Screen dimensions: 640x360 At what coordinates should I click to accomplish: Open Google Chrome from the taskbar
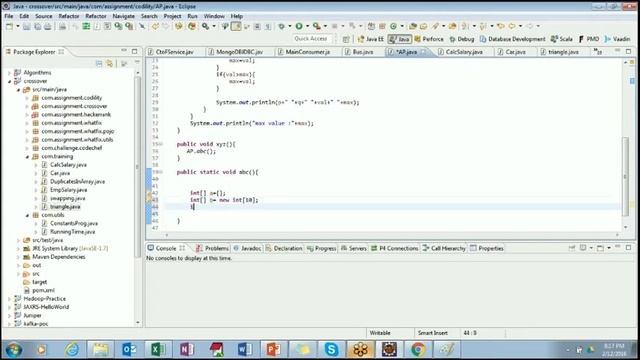[x=418, y=349]
